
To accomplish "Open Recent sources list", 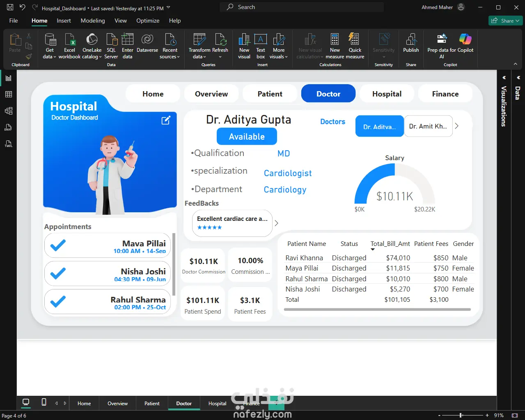I will pos(170,46).
